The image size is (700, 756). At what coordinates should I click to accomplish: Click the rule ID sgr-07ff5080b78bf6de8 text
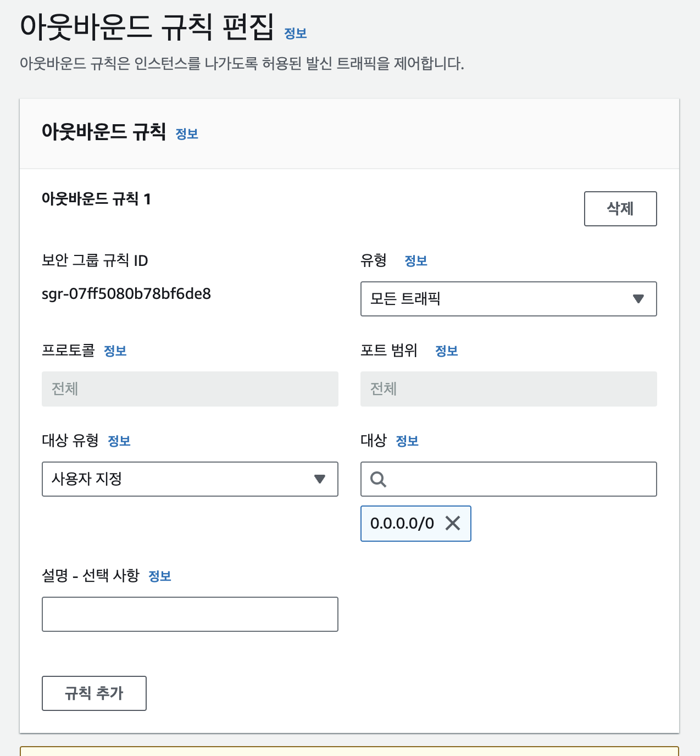pyautogui.click(x=126, y=294)
